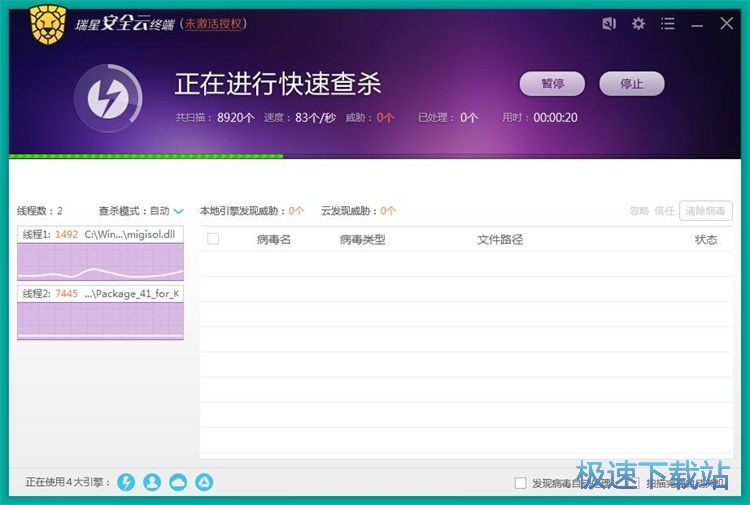Click the triangle engine icon in status bar
The height and width of the screenshot is (505, 750).
pyautogui.click(x=203, y=482)
